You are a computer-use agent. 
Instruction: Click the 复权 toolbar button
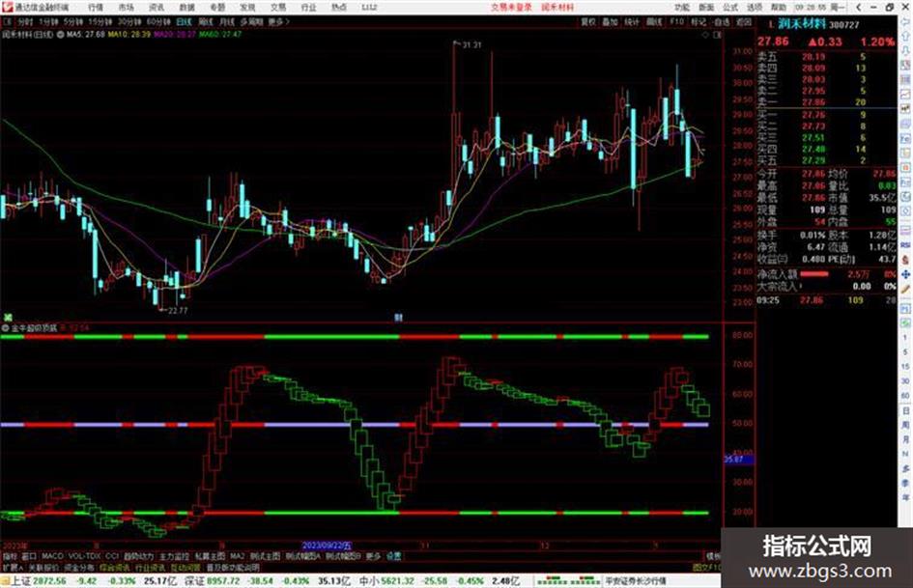pyautogui.click(x=588, y=21)
